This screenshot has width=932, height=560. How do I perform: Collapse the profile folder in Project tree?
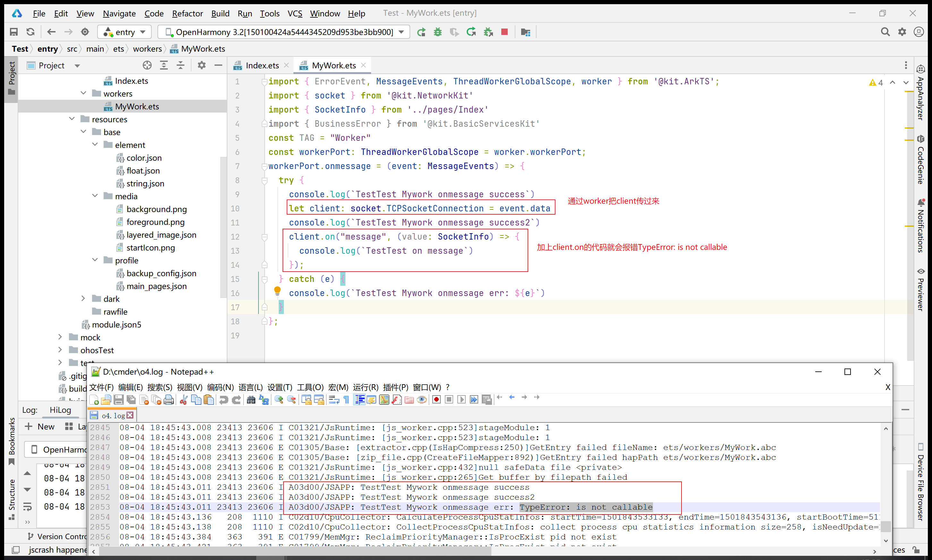tap(95, 260)
